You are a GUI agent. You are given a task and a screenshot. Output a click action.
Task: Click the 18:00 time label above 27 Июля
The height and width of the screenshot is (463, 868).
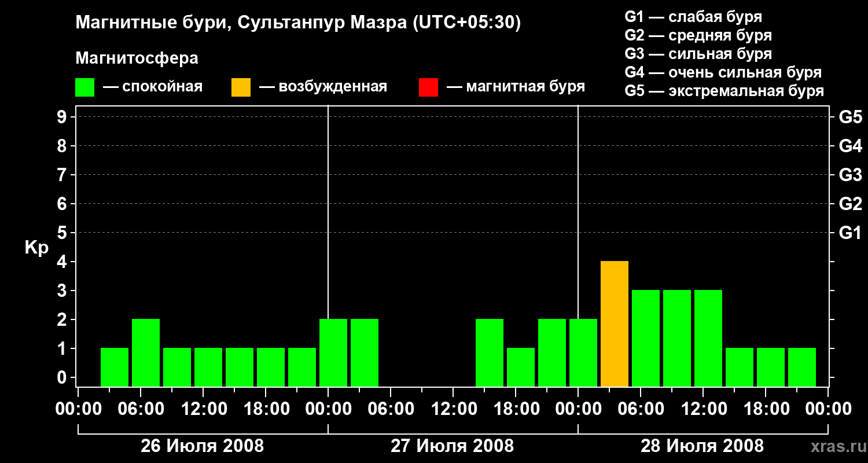(x=516, y=409)
